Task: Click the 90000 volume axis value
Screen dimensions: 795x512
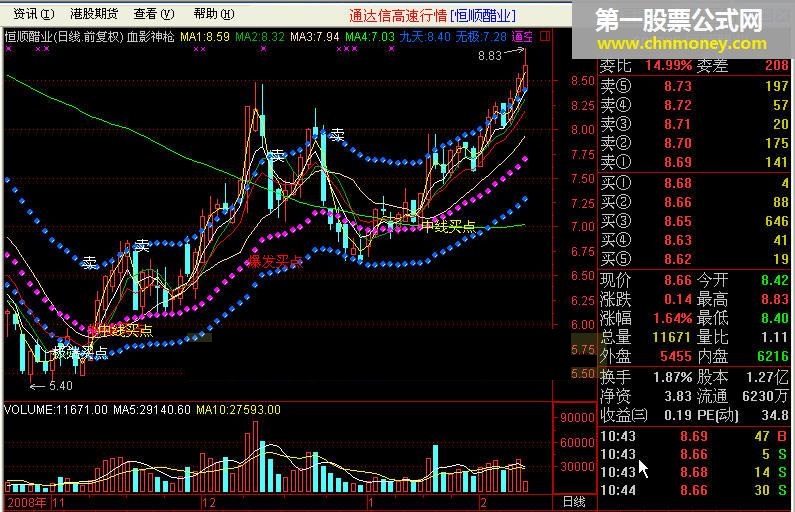Action: [x=577, y=418]
